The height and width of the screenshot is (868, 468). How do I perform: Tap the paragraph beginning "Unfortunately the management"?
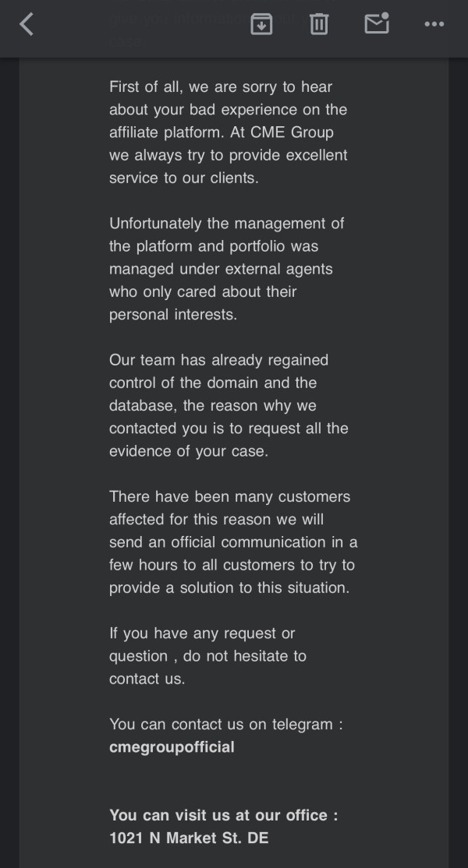click(x=226, y=269)
